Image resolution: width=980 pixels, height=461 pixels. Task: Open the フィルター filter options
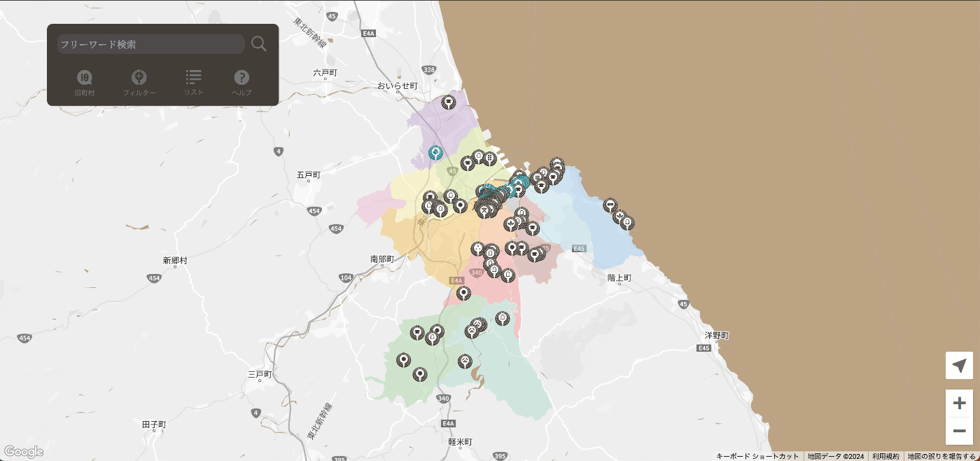[x=139, y=83]
